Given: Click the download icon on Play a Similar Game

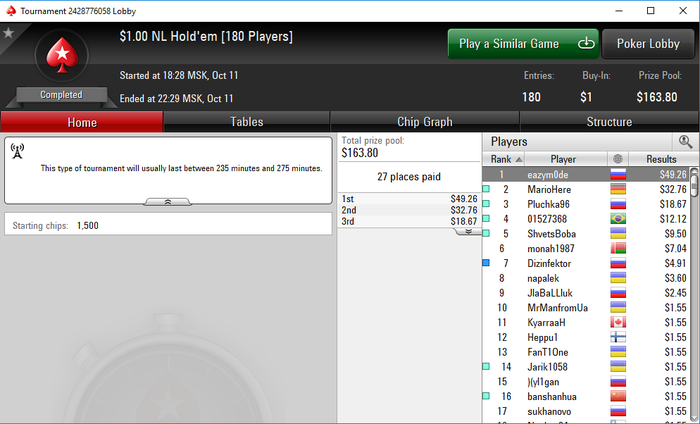Looking at the screenshot, I should (x=586, y=43).
